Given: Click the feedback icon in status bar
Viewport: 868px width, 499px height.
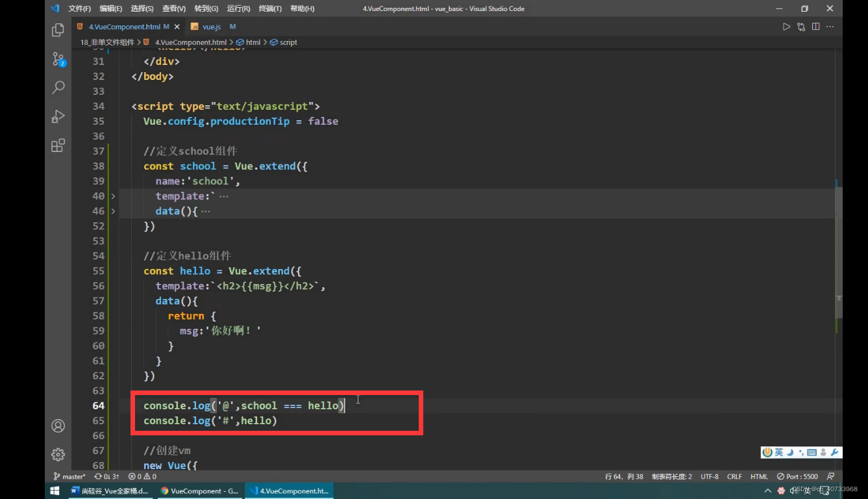Looking at the screenshot, I should tap(830, 476).
